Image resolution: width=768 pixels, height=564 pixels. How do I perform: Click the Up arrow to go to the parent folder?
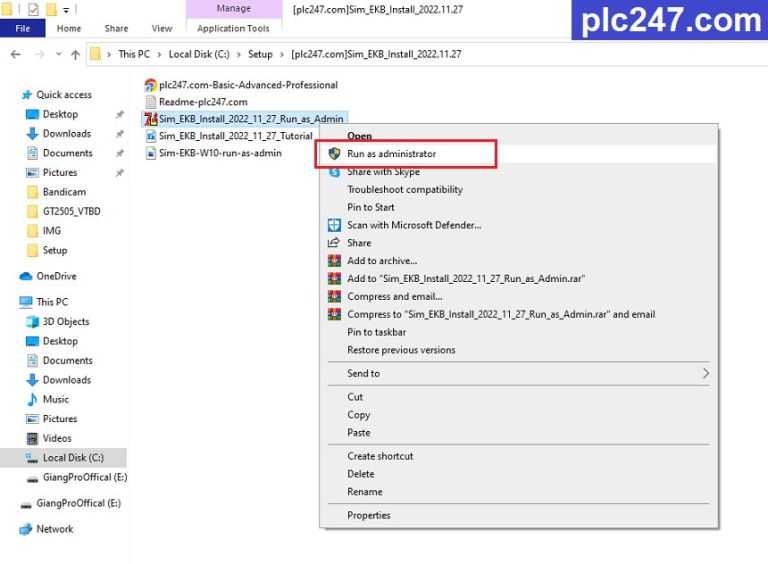pyautogui.click(x=75, y=54)
